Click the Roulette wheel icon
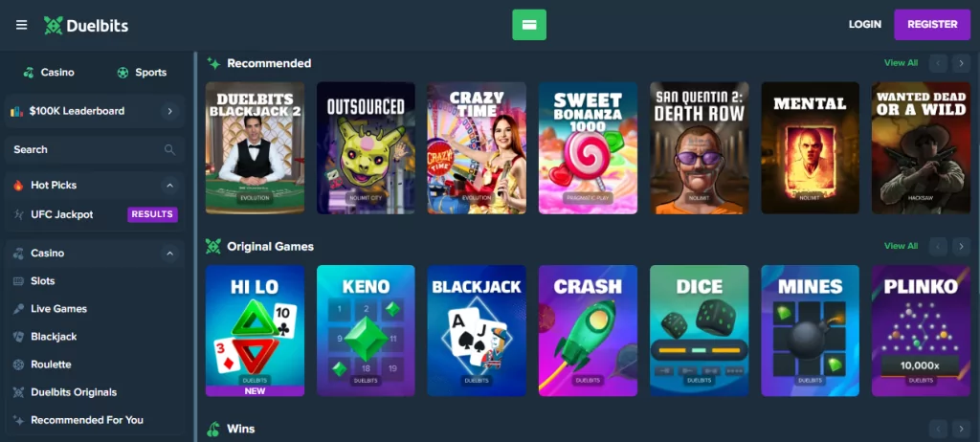 pos(19,365)
